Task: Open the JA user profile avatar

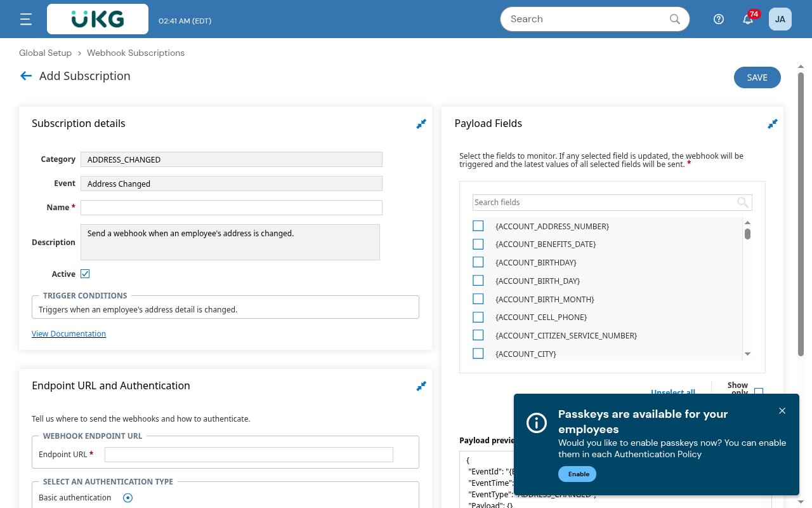Action: pos(780,19)
